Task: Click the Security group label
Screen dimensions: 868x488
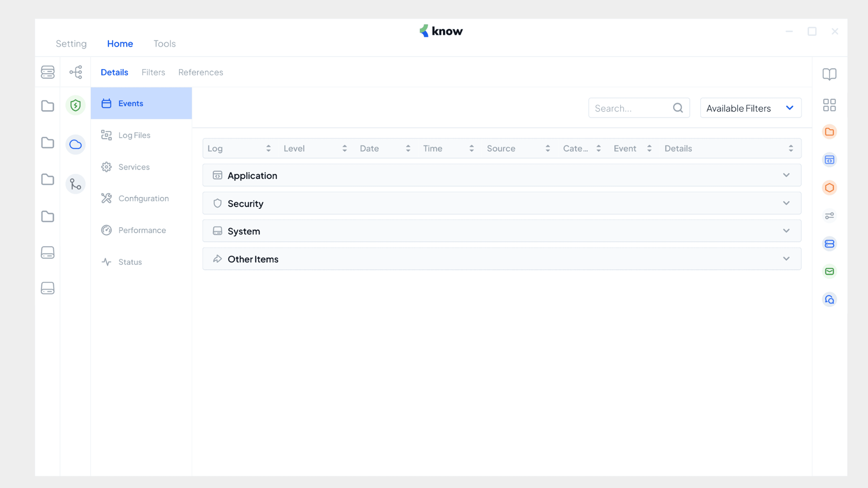Action: [x=245, y=203]
